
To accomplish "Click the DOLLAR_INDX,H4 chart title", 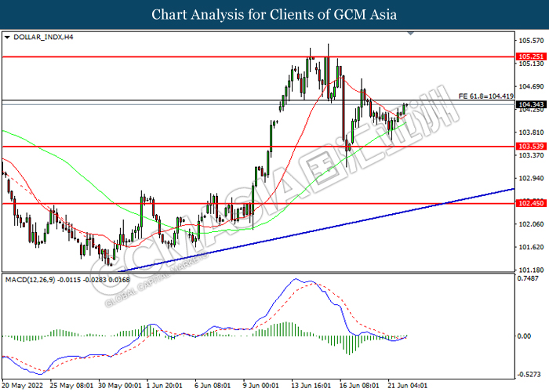I will pyautogui.click(x=43, y=37).
